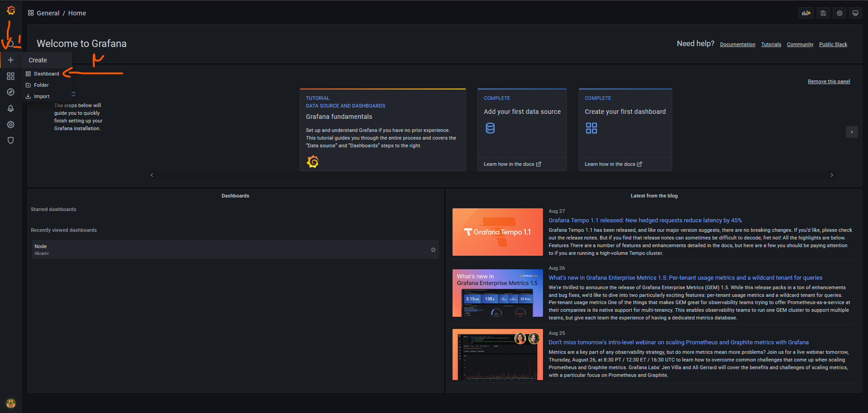The height and width of the screenshot is (413, 868).
Task: Open the Community link
Action: 800,44
